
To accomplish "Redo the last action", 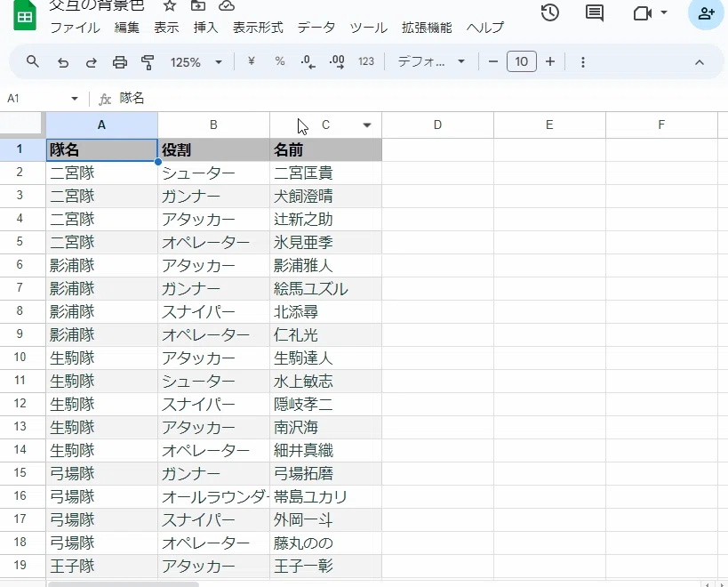I will click(92, 62).
